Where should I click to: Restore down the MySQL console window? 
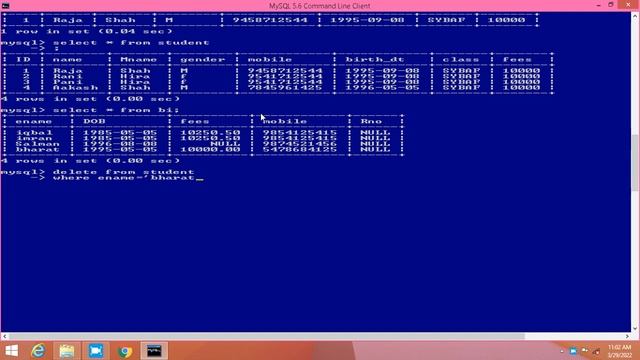pos(611,5)
